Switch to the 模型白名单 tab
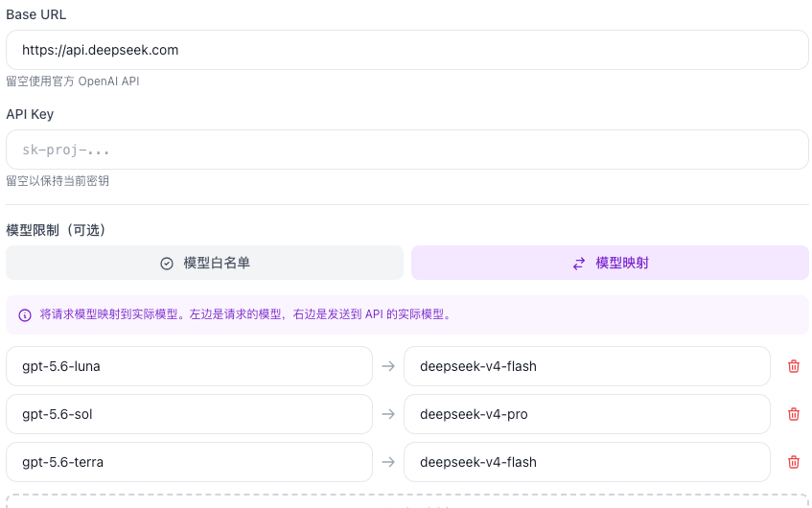 [204, 263]
